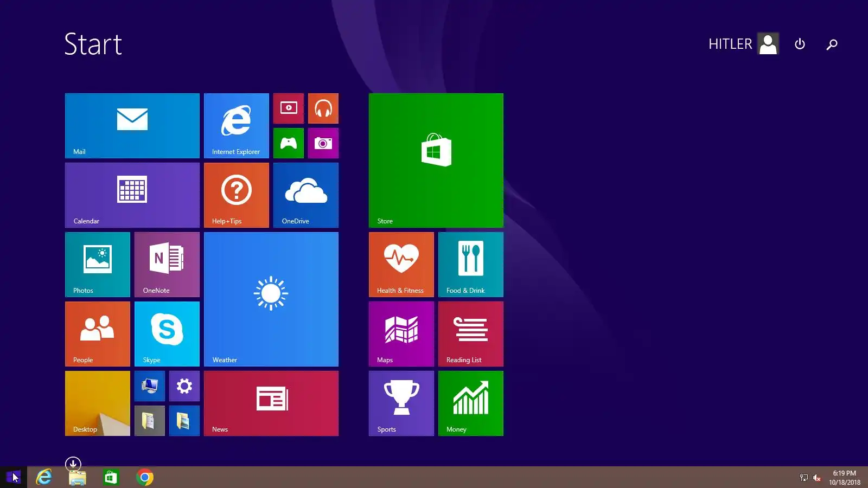Click the Search magnifier button
Viewport: 868px width, 488px height.
click(x=832, y=44)
